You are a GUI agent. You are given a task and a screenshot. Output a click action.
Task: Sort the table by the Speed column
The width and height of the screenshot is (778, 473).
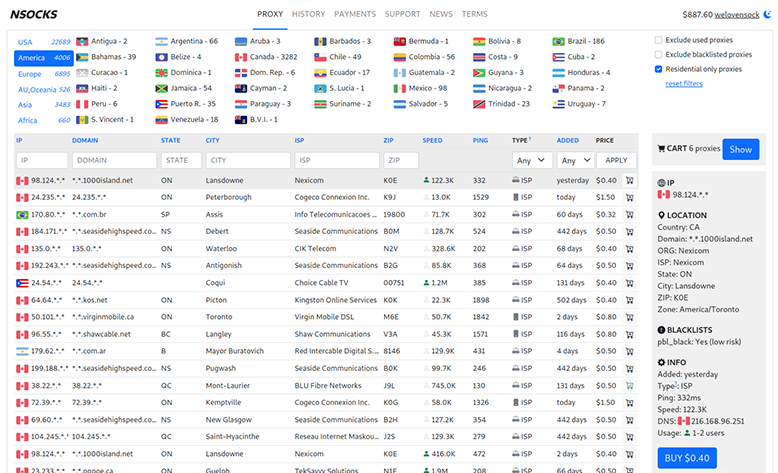click(x=432, y=141)
